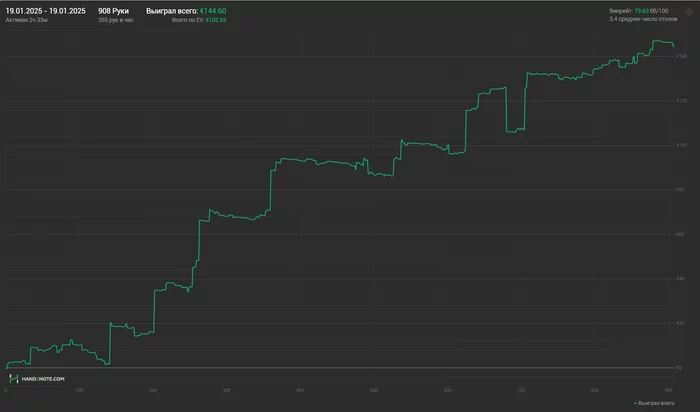Click the 'Выиграл всего: €144.60' total
The image size is (700, 412).
(186, 11)
